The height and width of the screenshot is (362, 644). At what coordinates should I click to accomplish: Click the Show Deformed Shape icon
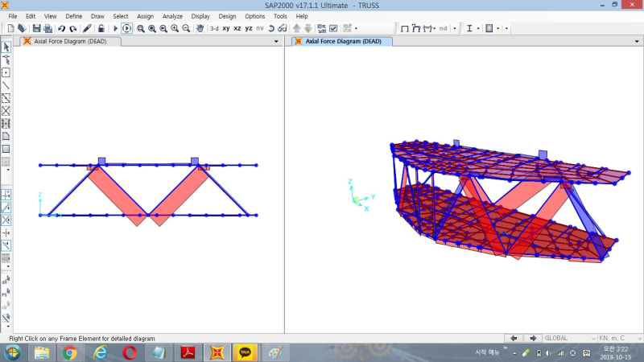click(416, 28)
